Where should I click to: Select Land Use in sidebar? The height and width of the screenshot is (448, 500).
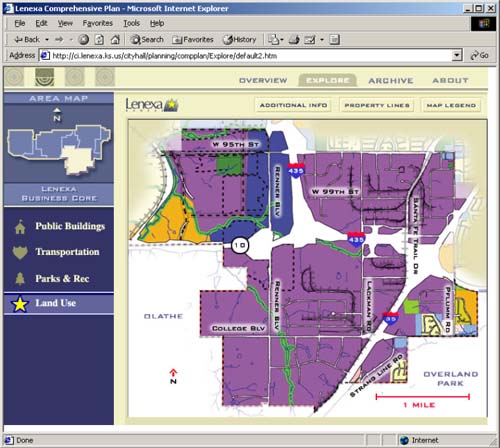coord(55,303)
